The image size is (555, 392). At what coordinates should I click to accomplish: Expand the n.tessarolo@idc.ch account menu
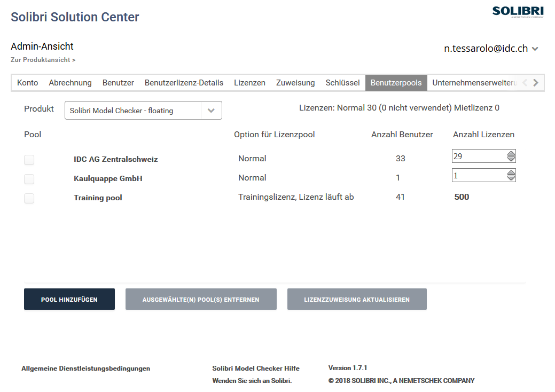(491, 49)
